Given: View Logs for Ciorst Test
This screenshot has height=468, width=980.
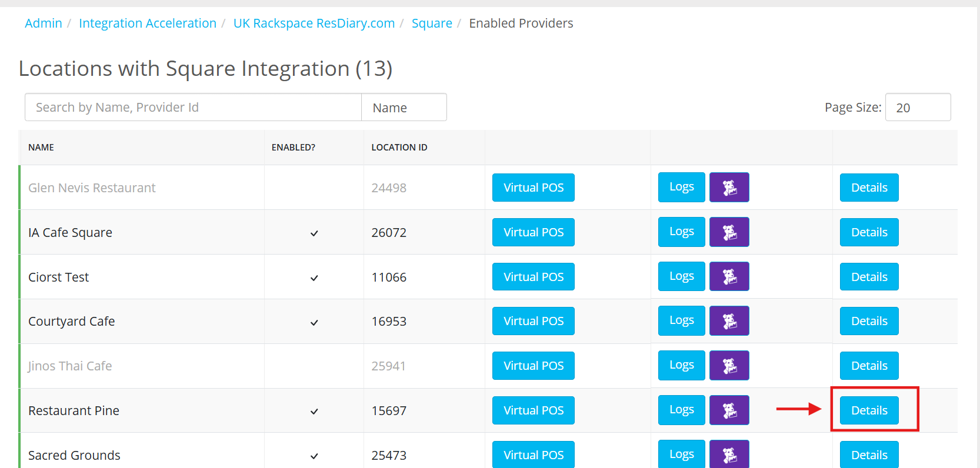Looking at the screenshot, I should point(682,276).
